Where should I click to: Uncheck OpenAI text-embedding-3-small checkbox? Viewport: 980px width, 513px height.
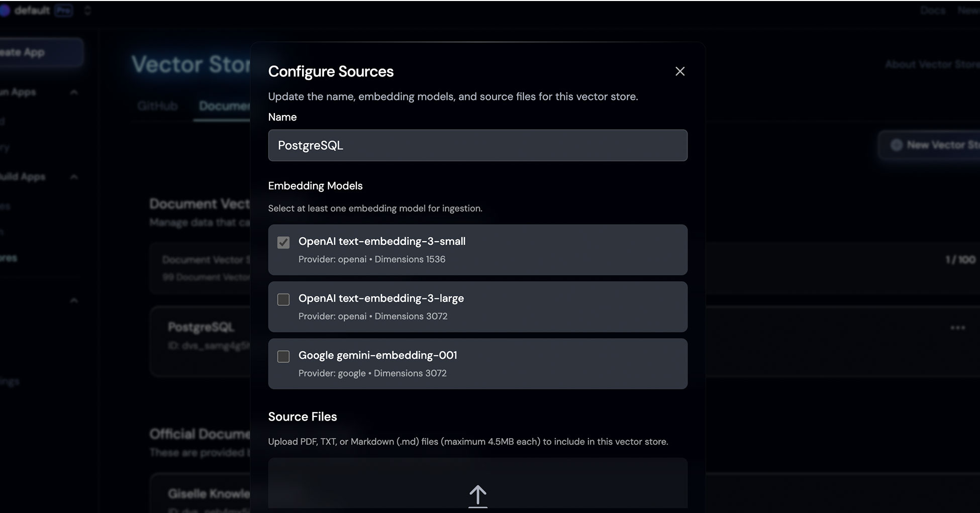(283, 243)
